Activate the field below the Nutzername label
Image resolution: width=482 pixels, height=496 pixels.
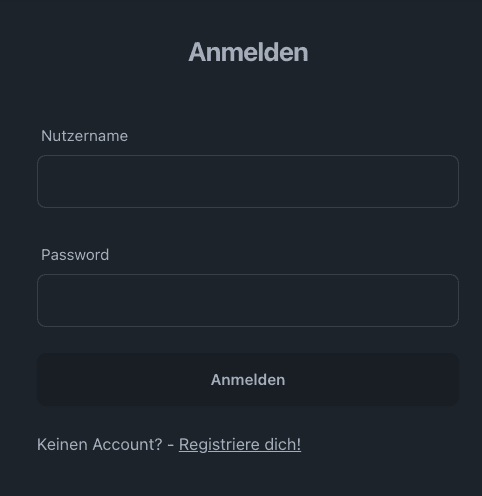[x=248, y=181]
